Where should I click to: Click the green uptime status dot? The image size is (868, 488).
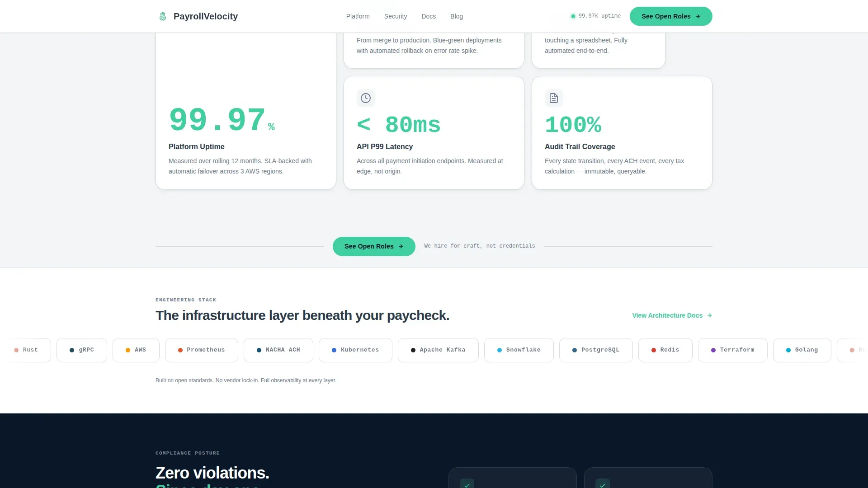pyautogui.click(x=573, y=16)
